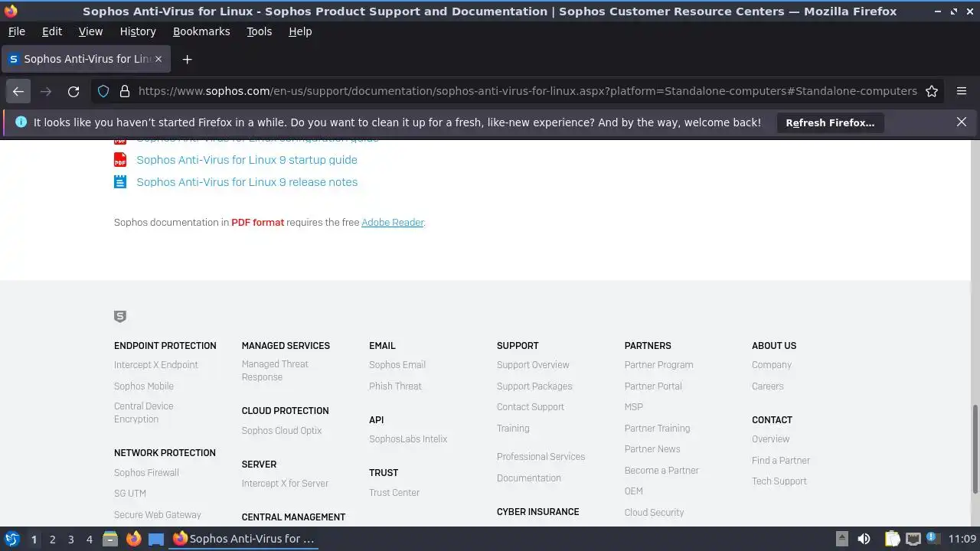Dismiss the Refresh Firefox notification bar
This screenshot has width=980, height=551.
point(962,122)
